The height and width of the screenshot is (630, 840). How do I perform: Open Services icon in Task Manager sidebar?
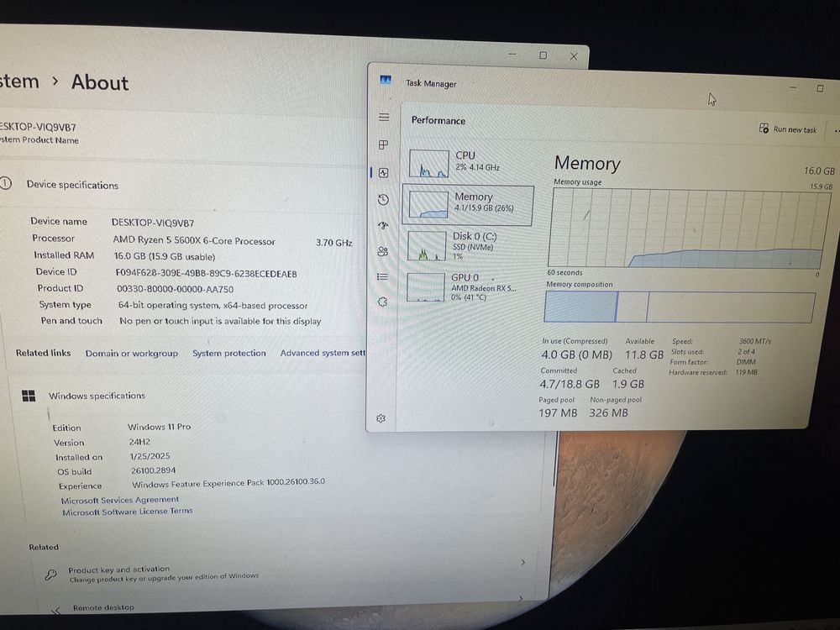coord(382,302)
